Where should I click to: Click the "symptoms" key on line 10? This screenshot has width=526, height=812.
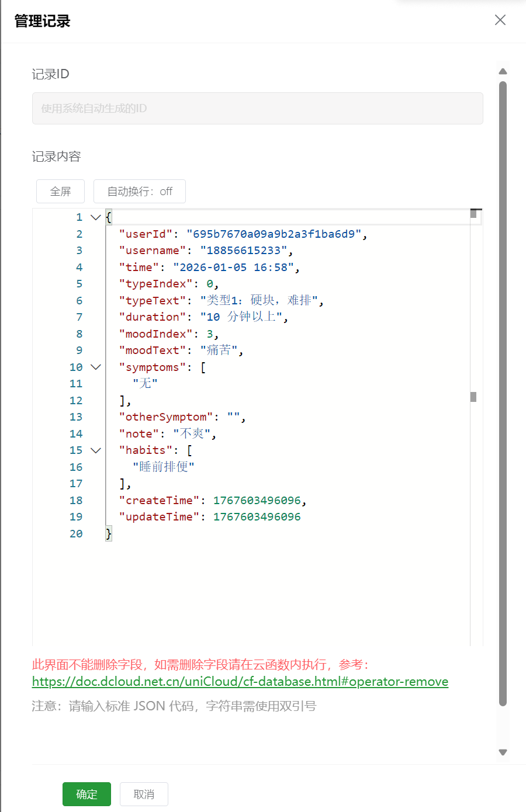tap(153, 367)
